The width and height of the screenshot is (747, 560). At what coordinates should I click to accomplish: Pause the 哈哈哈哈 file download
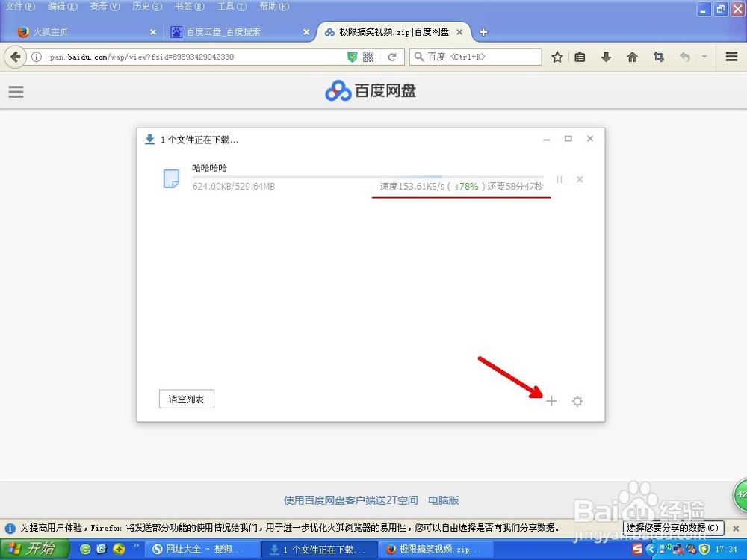point(560,179)
